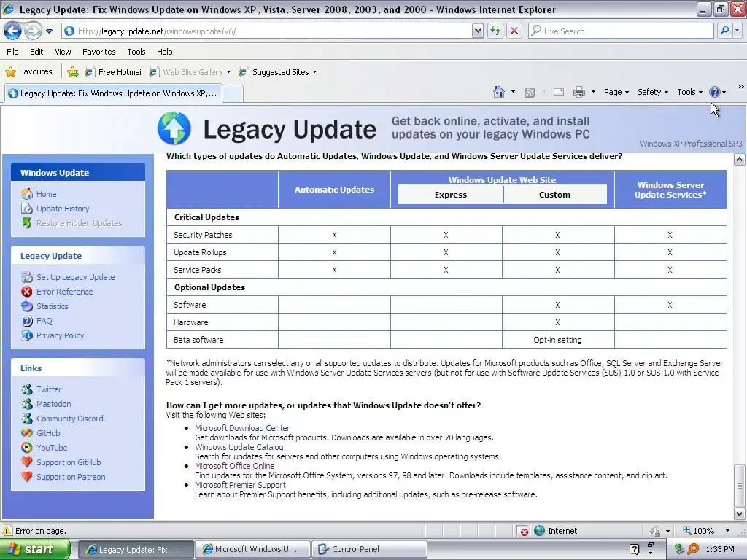Expand command bar overflow chevron
The height and width of the screenshot is (560, 747).
pyautogui.click(x=741, y=87)
